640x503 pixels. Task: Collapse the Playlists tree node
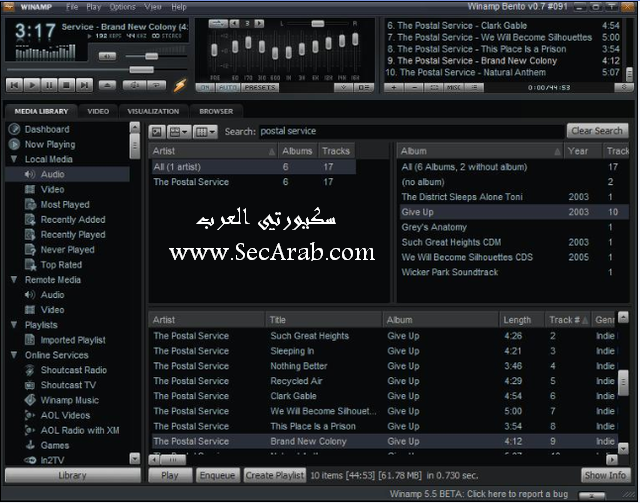(14, 325)
